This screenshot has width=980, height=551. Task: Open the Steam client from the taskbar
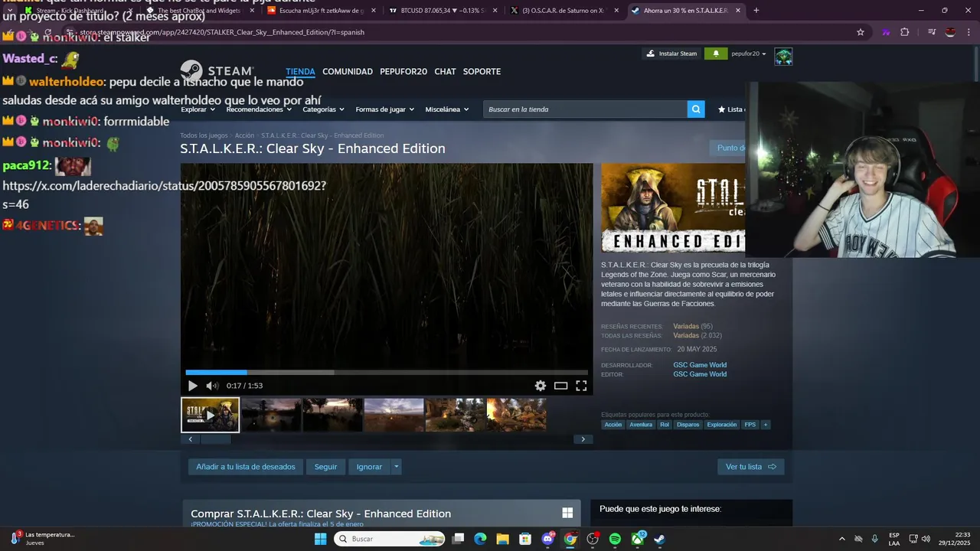point(659,539)
